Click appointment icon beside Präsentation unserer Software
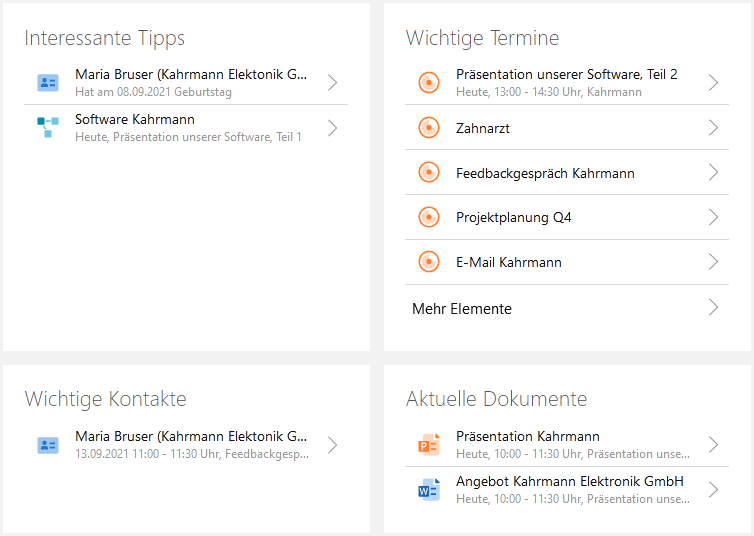Viewport: 754px width, 536px height. tap(428, 83)
